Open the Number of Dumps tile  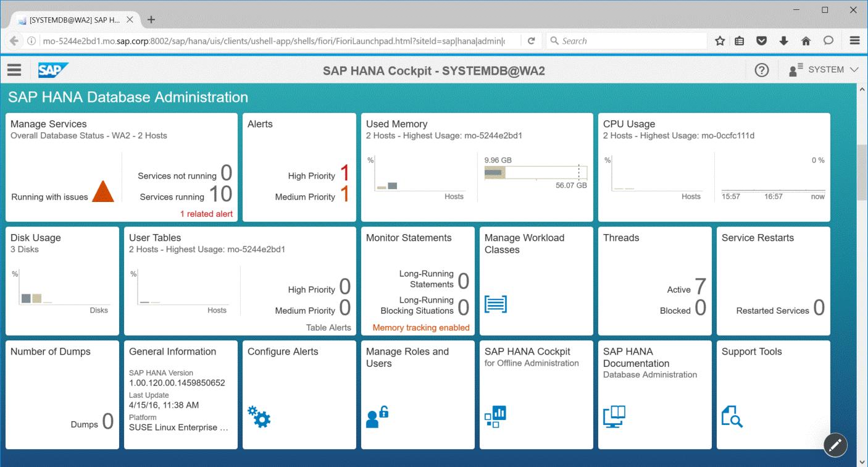tap(62, 394)
